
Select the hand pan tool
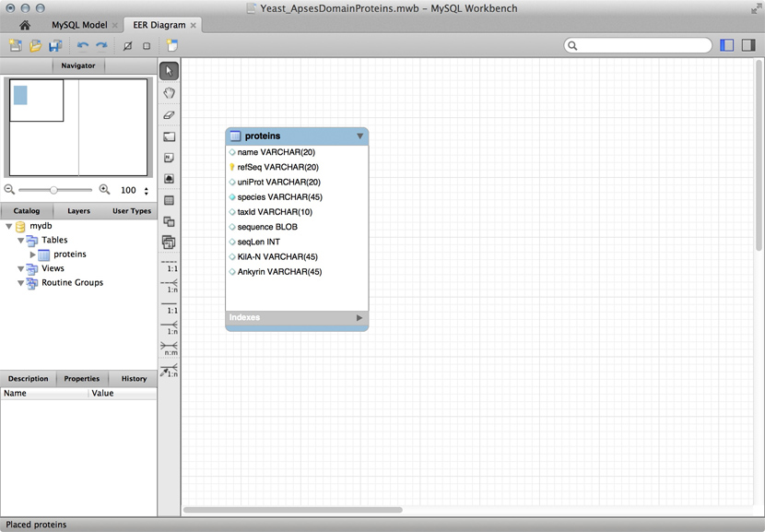(x=169, y=93)
